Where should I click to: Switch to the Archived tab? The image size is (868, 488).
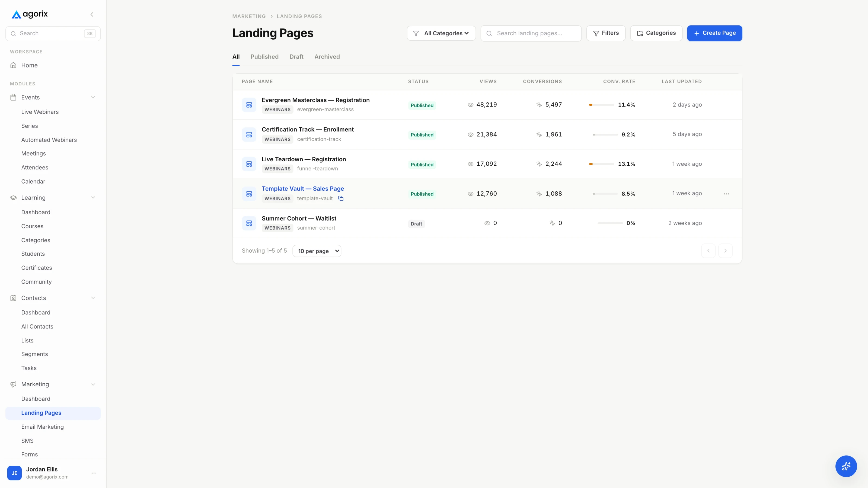coord(327,57)
